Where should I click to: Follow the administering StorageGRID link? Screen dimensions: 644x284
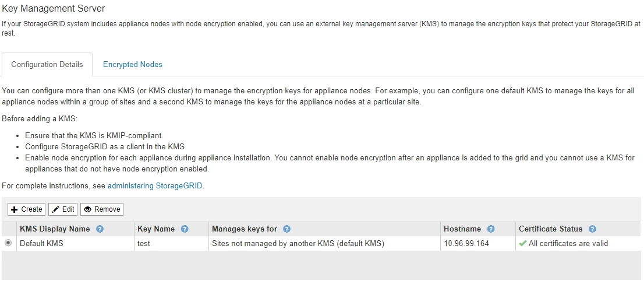(x=155, y=186)
